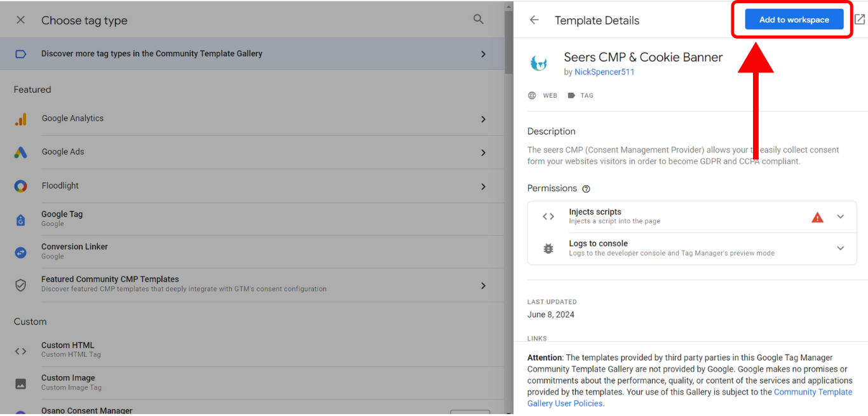This screenshot has height=416, width=868.
Task: Click the Seers CMP logo
Action: click(x=539, y=63)
